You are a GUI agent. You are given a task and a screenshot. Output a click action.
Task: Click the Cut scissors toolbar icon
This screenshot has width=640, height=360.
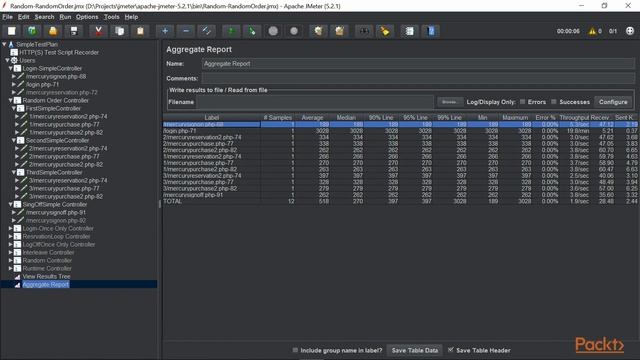click(98, 31)
